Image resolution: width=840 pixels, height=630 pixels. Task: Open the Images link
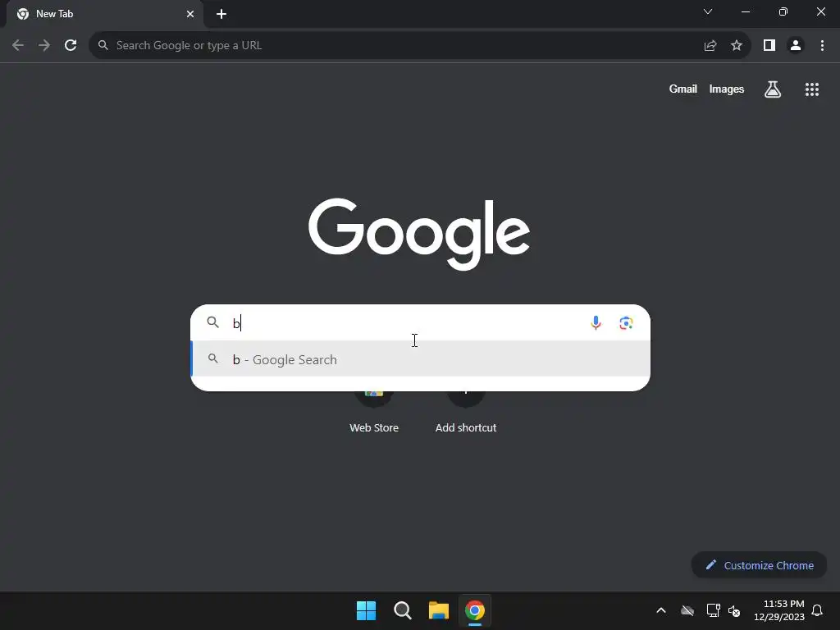point(727,89)
